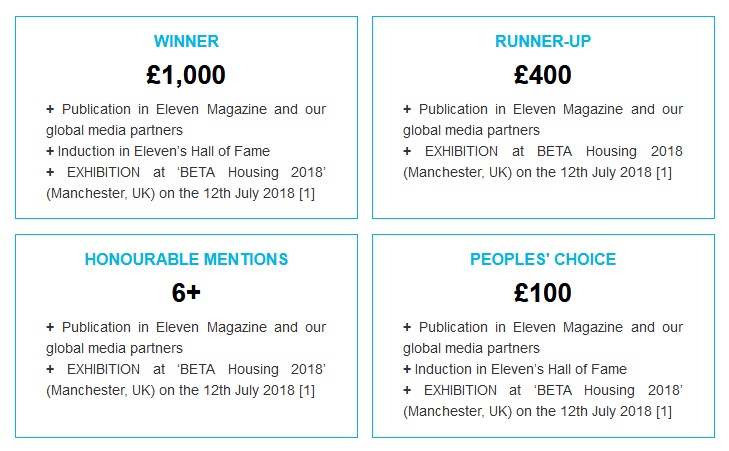Image resolution: width=729 pixels, height=451 pixels.
Task: Click footnote [1] in Peoples' Choice box
Action: coord(664,411)
